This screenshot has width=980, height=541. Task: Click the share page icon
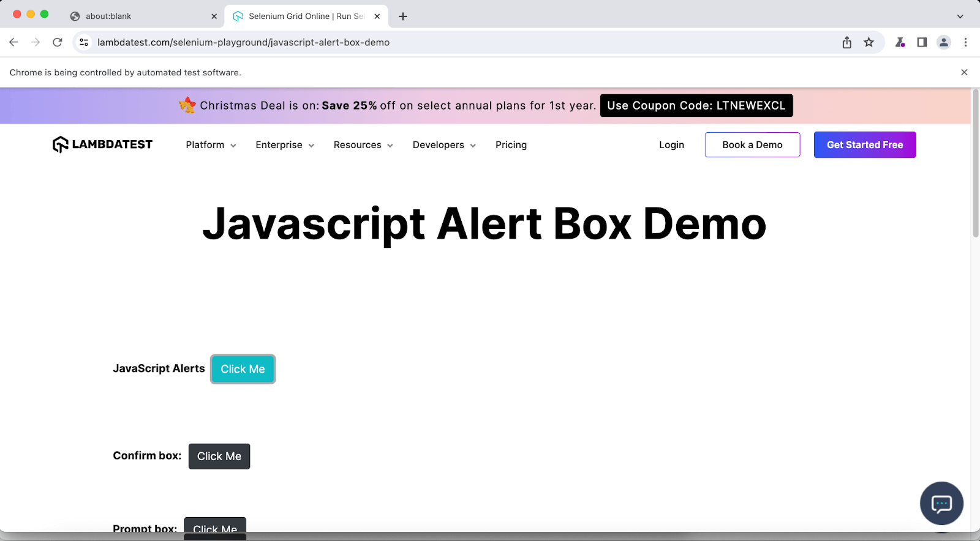[x=847, y=42]
